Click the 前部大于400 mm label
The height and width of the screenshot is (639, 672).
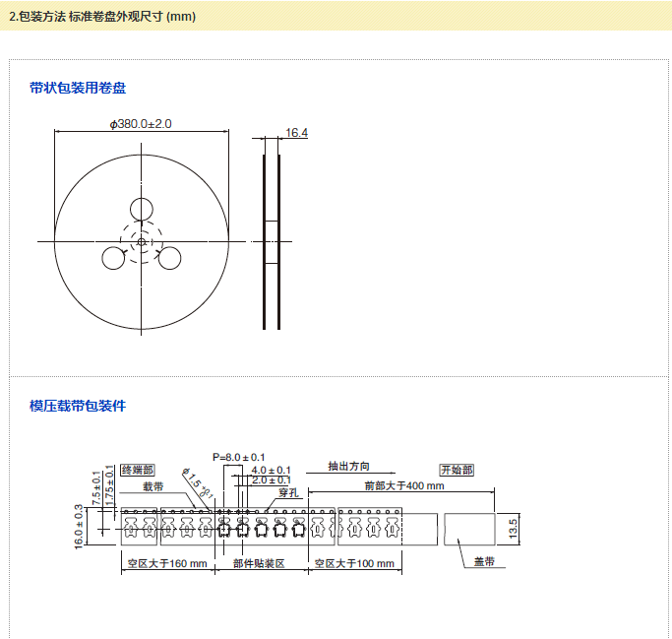coord(403,485)
